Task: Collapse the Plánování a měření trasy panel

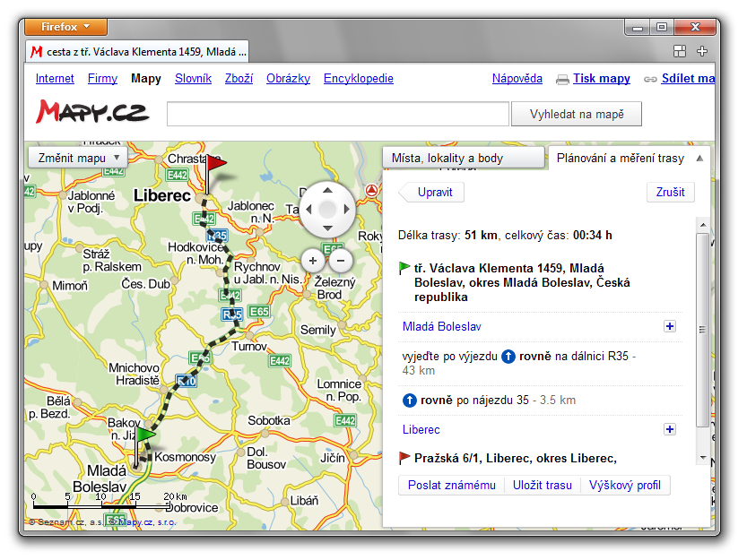Action: pyautogui.click(x=699, y=158)
